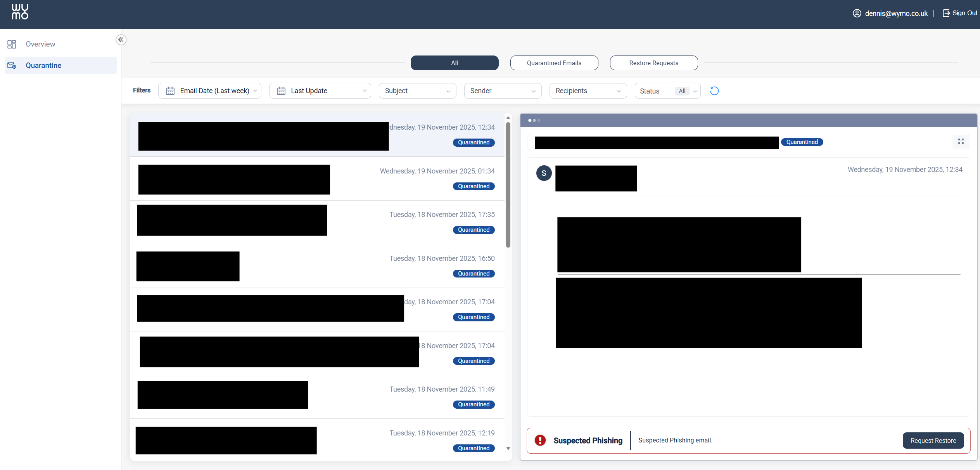Click the Quarantine envelope icon
The height and width of the screenshot is (470, 980).
(x=12, y=66)
